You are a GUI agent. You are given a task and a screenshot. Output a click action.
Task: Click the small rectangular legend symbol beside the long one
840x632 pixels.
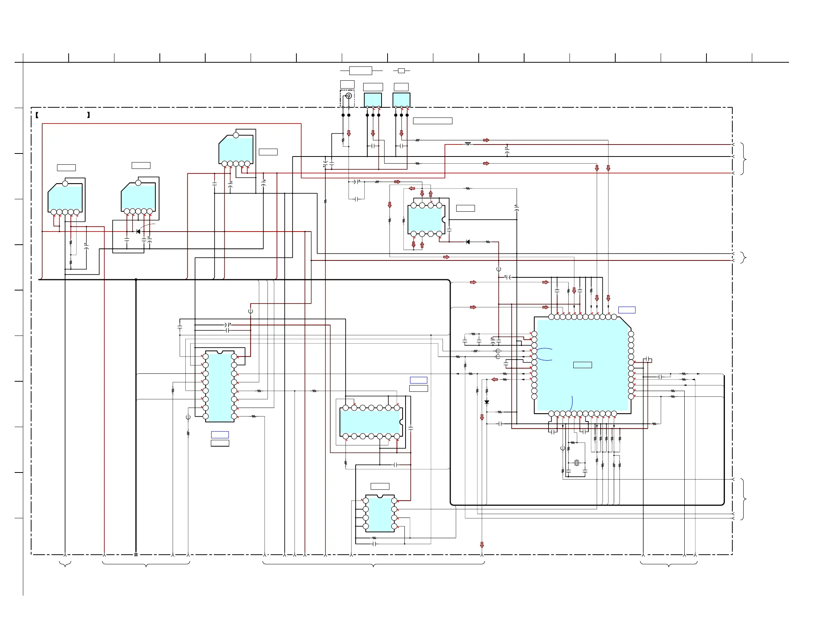pyautogui.click(x=401, y=71)
